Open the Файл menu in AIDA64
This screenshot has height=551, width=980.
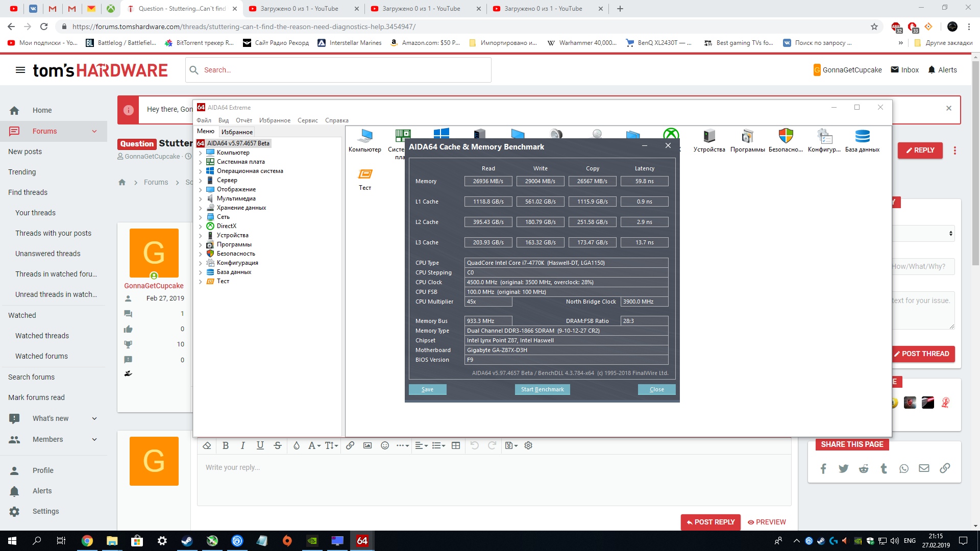[x=204, y=120]
